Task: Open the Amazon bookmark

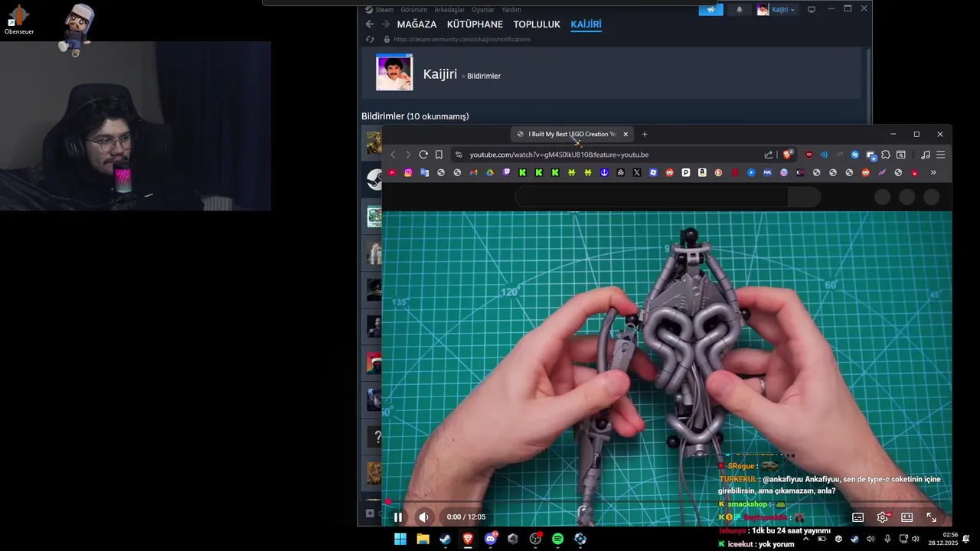Action: click(702, 173)
